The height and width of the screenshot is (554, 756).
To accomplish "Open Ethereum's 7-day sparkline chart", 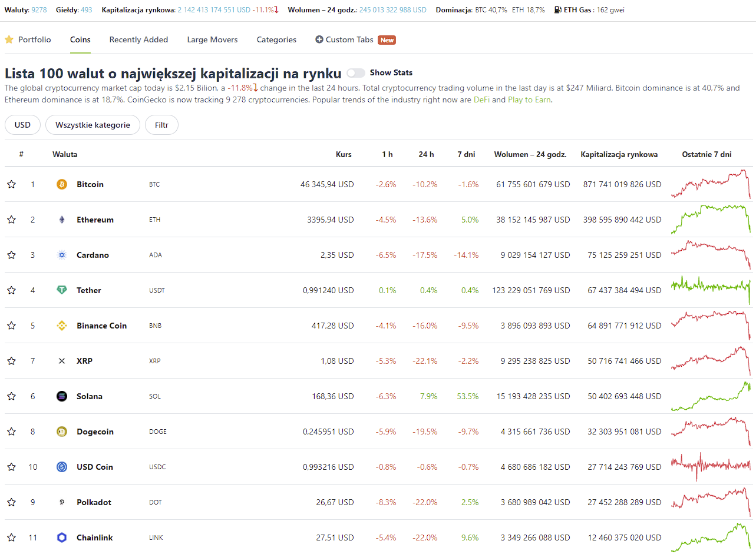I will [711, 220].
